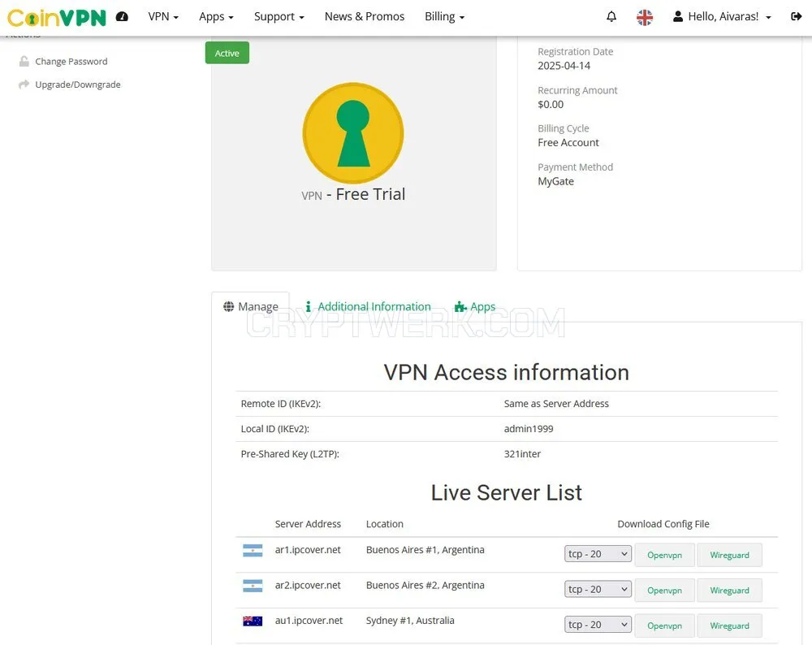Click location Buenos Aires #1, Argentina
This screenshot has height=645, width=812.
pyautogui.click(x=425, y=550)
